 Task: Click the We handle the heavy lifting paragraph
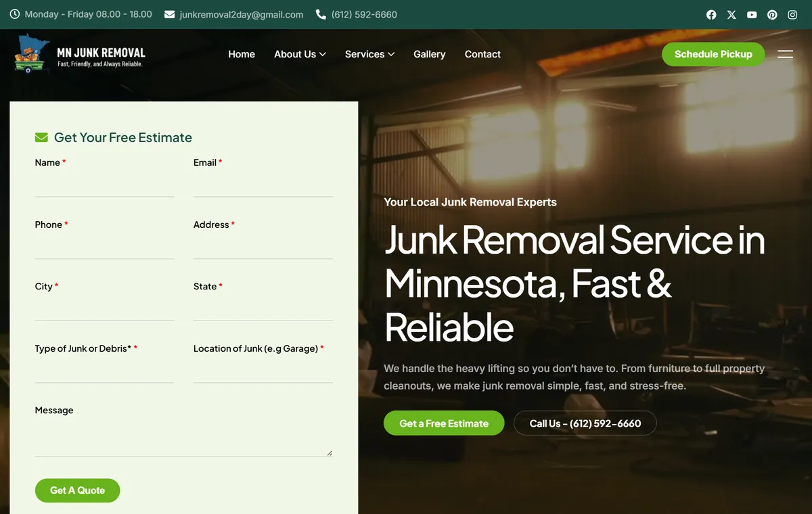574,377
